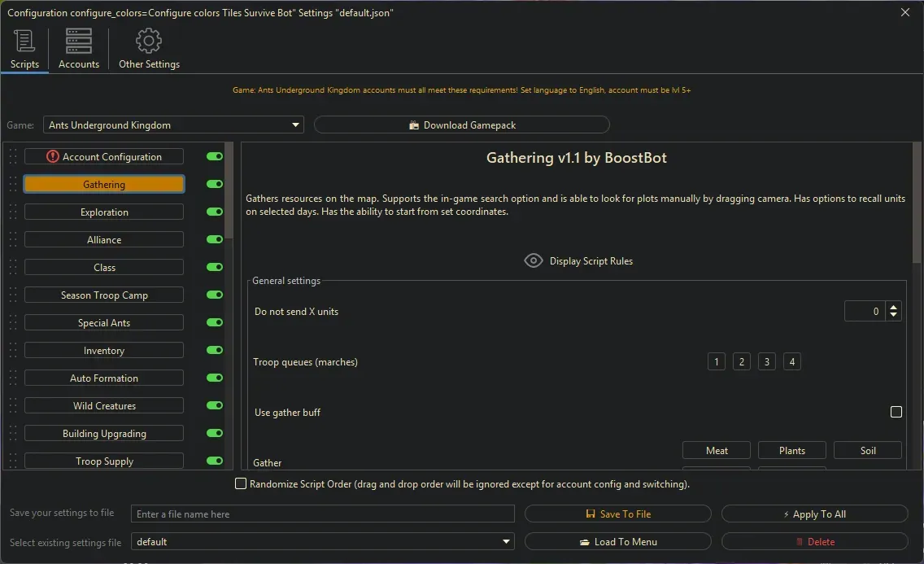Open Other Settings gear icon
The image size is (924, 564).
[x=149, y=41]
